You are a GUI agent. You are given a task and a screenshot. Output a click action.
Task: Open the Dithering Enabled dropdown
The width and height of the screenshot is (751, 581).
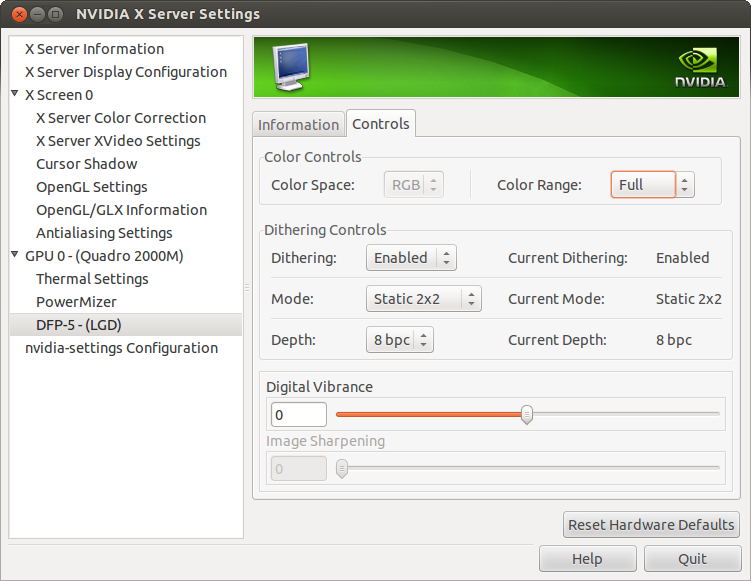(411, 258)
